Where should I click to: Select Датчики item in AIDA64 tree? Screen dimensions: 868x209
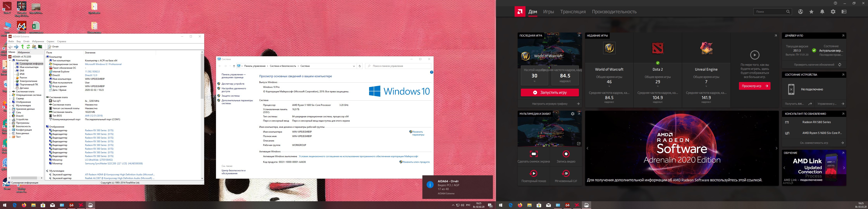pyautogui.click(x=24, y=88)
